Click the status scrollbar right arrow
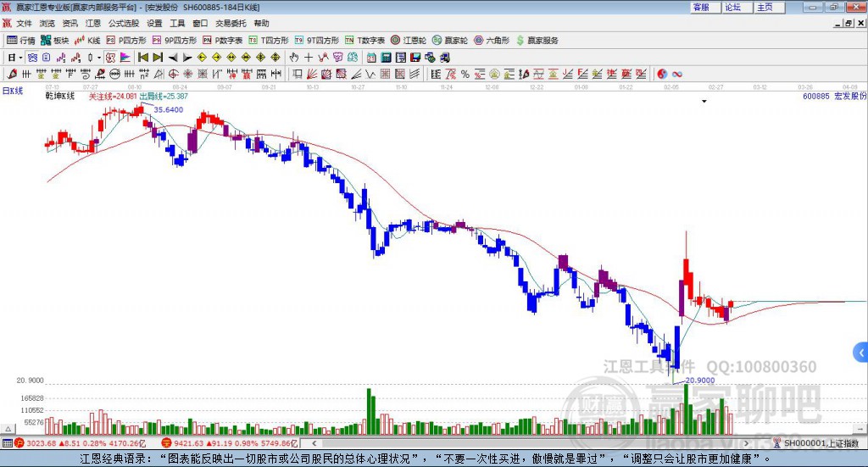The width and height of the screenshot is (868, 467). pyautogui.click(x=746, y=443)
